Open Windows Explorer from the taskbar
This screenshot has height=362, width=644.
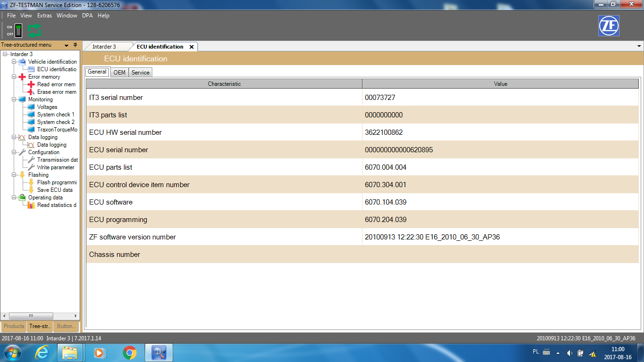(70, 353)
